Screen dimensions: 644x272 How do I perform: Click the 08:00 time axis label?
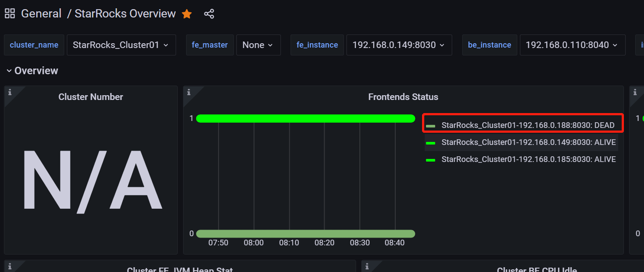coord(254,243)
